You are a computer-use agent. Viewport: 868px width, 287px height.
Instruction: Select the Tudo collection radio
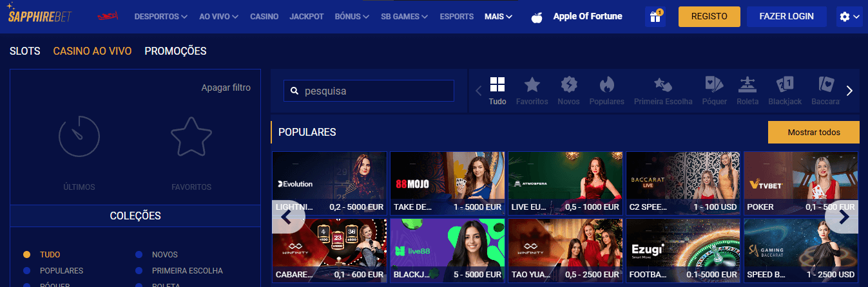pos(26,254)
